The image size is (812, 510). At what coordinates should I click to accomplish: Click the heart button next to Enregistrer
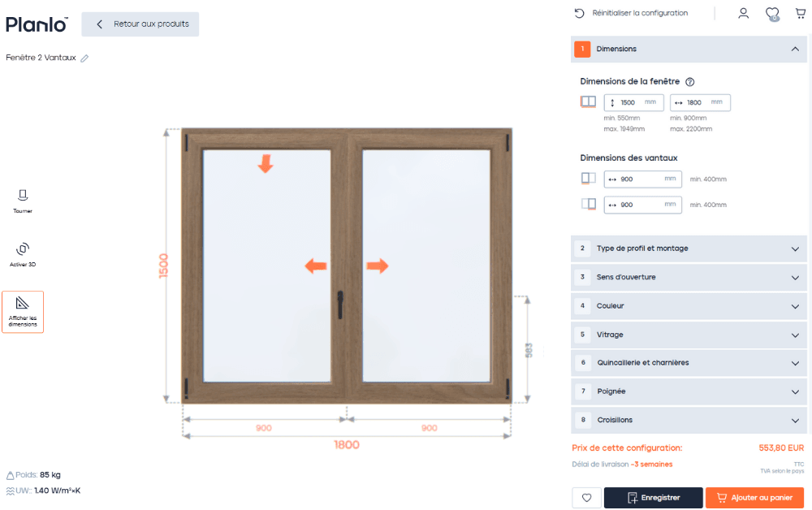(586, 498)
